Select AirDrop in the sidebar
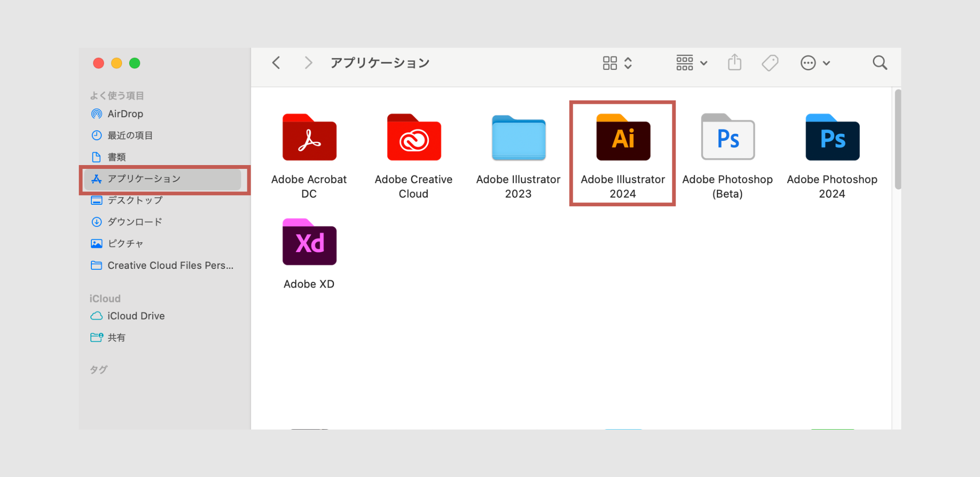This screenshot has width=980, height=477. click(x=125, y=114)
